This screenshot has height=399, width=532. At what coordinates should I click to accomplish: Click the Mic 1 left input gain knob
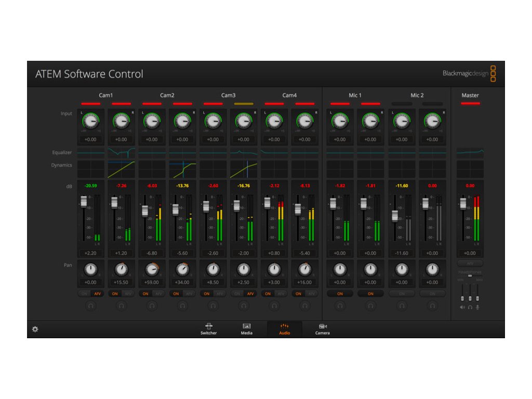[340, 121]
